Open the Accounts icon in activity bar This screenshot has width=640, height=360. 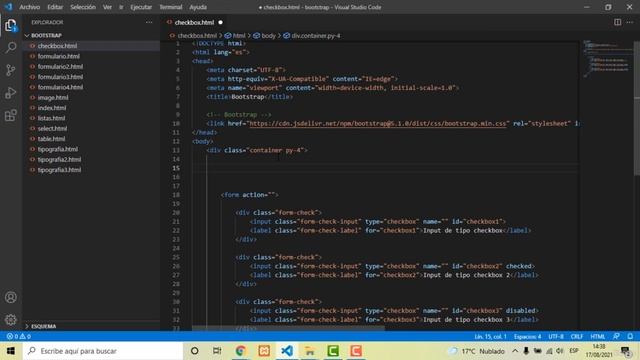pyautogui.click(x=11, y=297)
